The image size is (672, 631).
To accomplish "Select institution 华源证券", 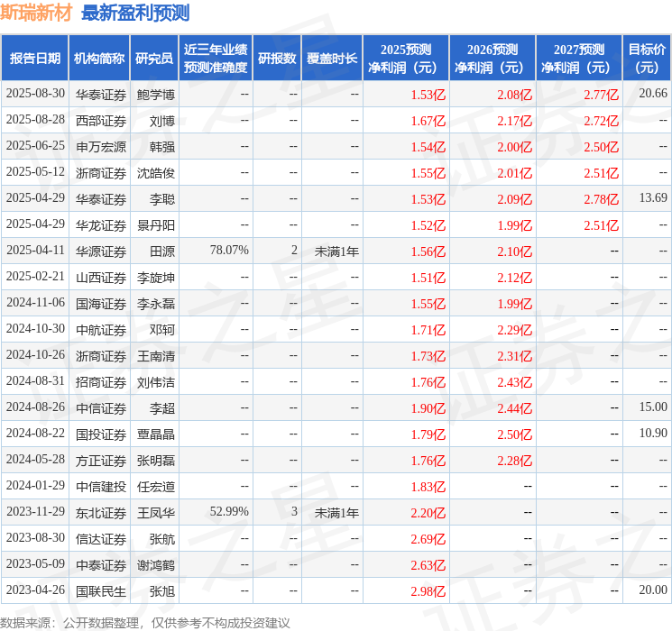I will pos(101,251).
